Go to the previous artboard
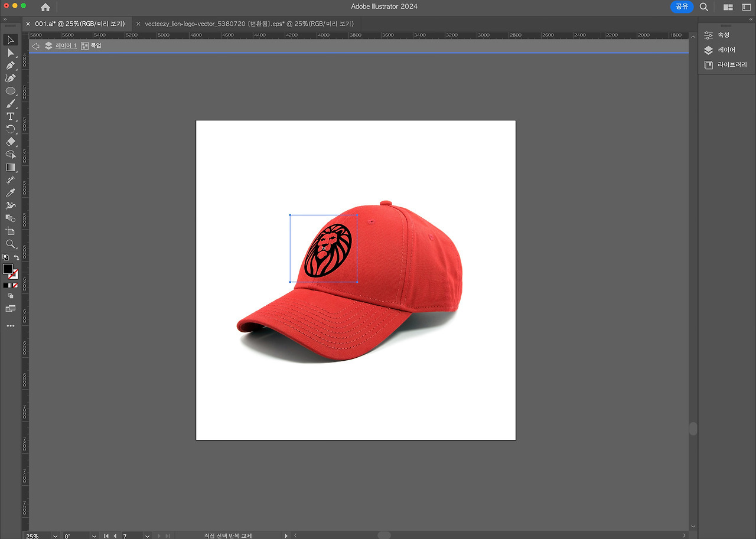This screenshot has height=539, width=756. tap(115, 536)
